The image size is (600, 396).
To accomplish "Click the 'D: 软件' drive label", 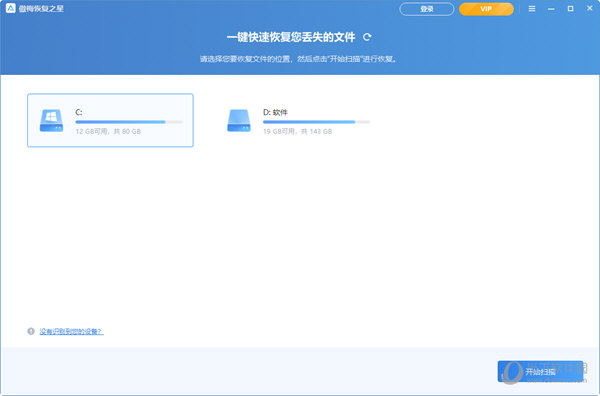I will pyautogui.click(x=275, y=112).
